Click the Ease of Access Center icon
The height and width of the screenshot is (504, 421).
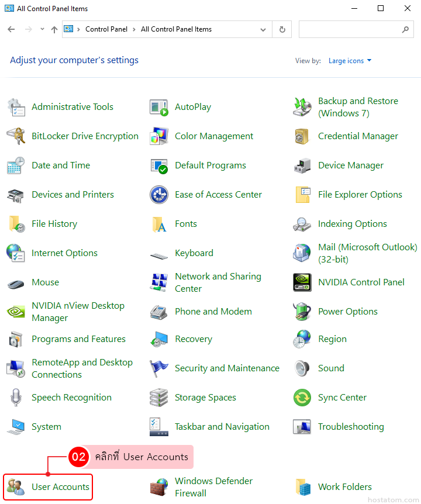tap(159, 195)
